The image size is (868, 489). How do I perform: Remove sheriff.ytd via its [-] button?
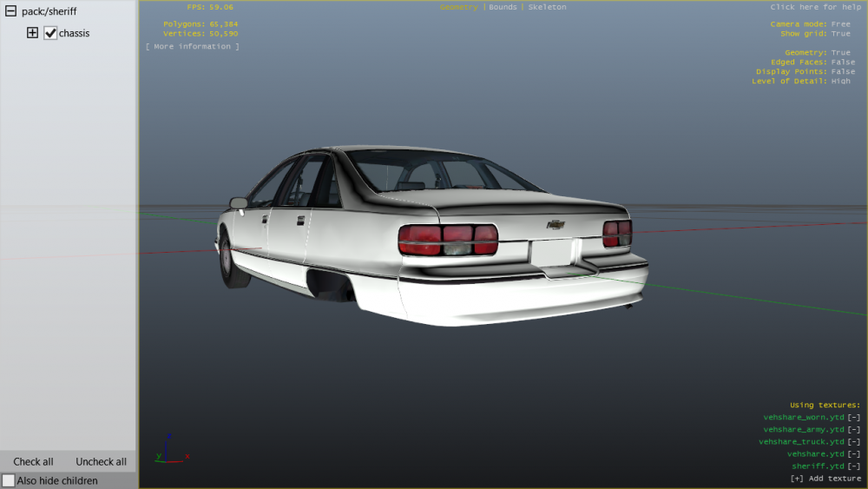pos(853,466)
